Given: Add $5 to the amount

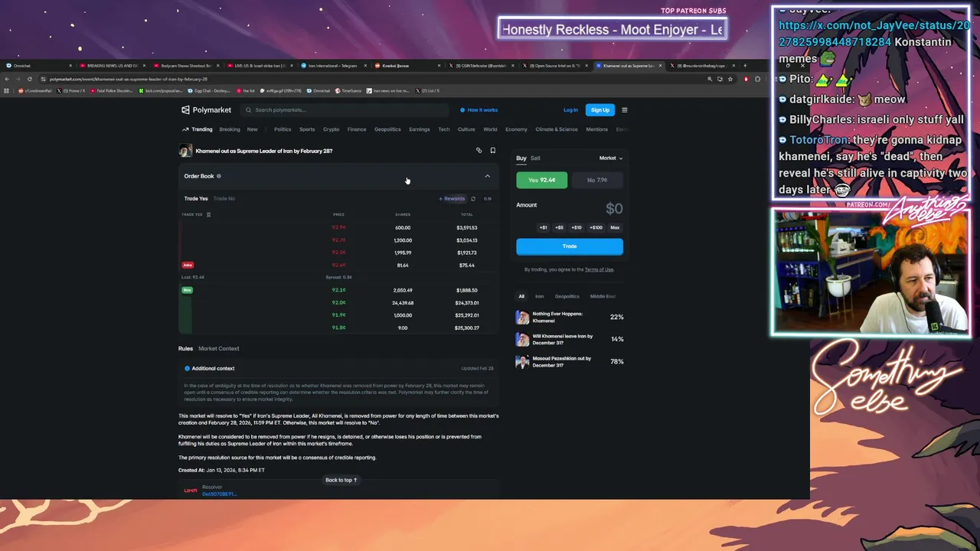Looking at the screenshot, I should [559, 227].
